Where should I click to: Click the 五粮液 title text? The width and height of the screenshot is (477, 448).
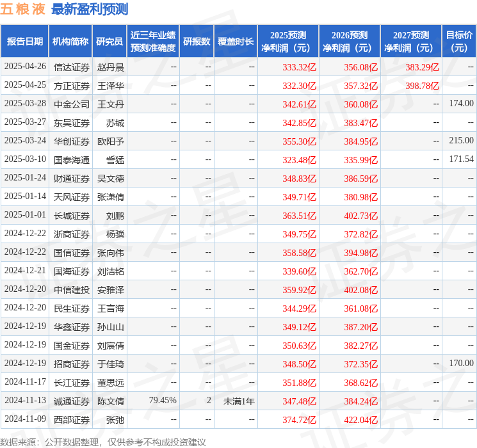[22, 9]
